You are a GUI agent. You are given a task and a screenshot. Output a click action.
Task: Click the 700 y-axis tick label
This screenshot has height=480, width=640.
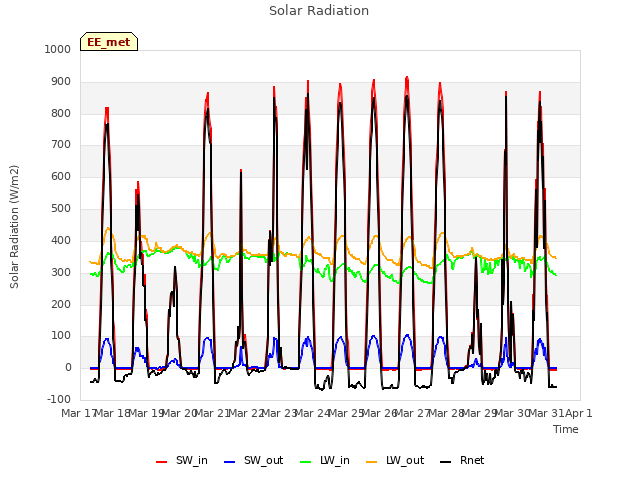click(61, 144)
